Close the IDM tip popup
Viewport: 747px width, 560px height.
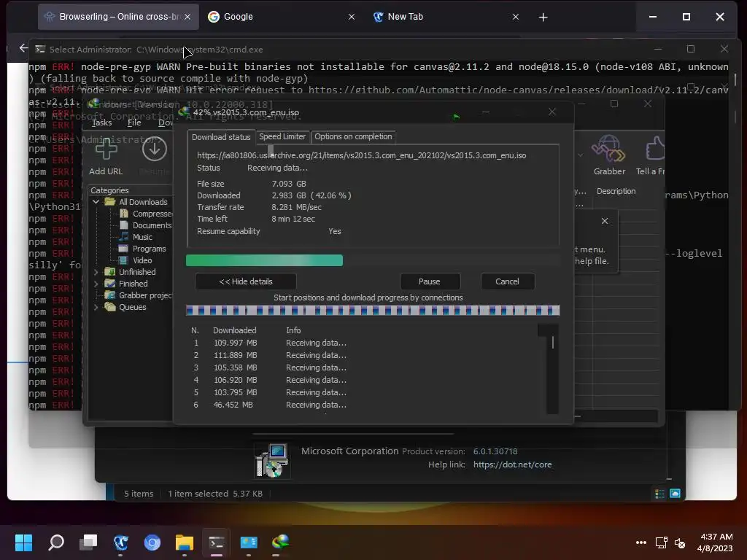(605, 221)
